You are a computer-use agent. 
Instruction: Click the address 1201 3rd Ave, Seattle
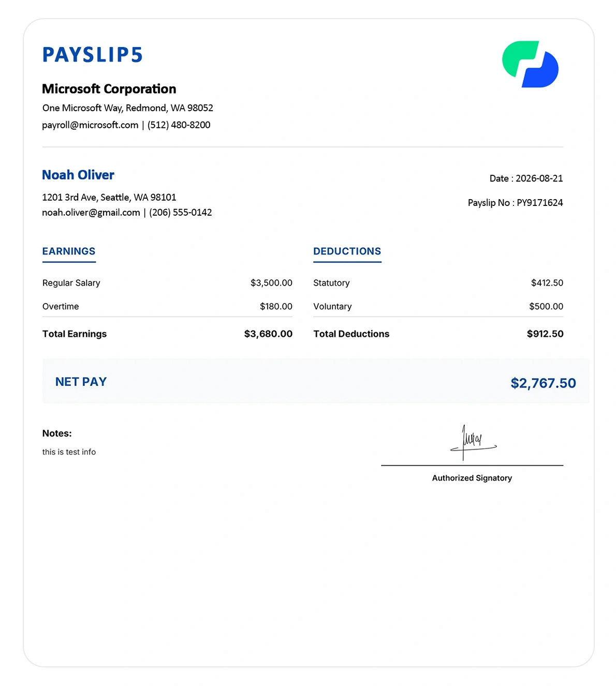(109, 197)
